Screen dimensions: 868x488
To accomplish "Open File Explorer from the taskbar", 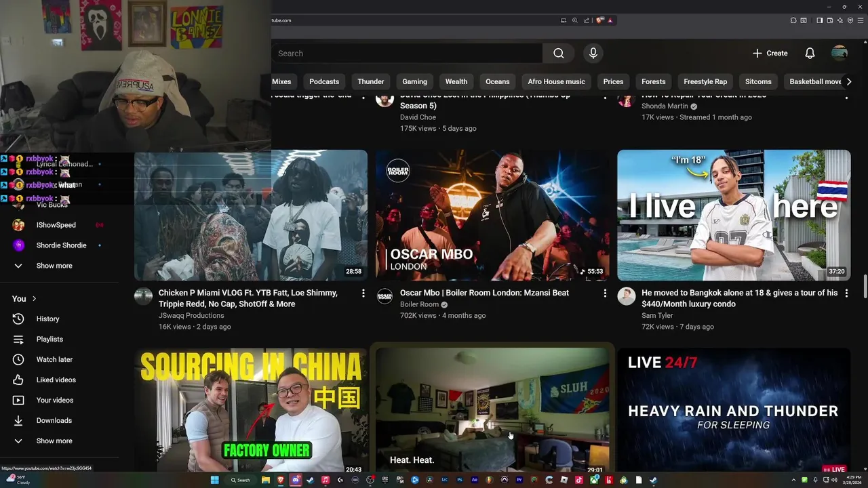I will (x=266, y=480).
